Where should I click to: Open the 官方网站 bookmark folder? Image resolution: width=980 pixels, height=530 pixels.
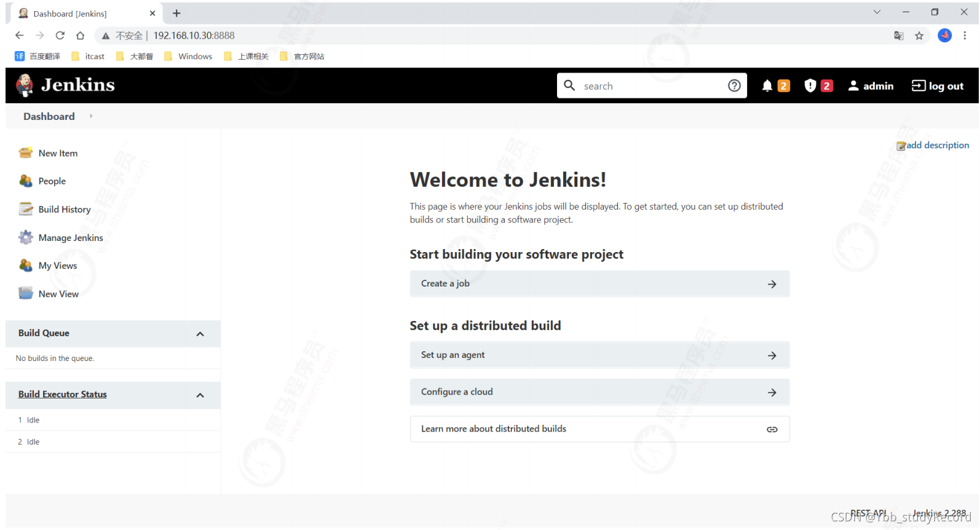click(x=302, y=56)
